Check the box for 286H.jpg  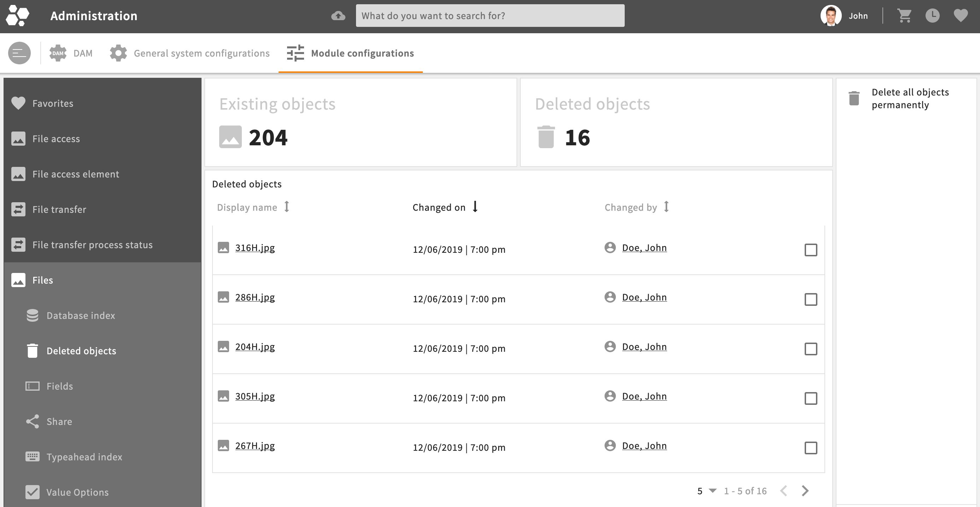point(811,299)
